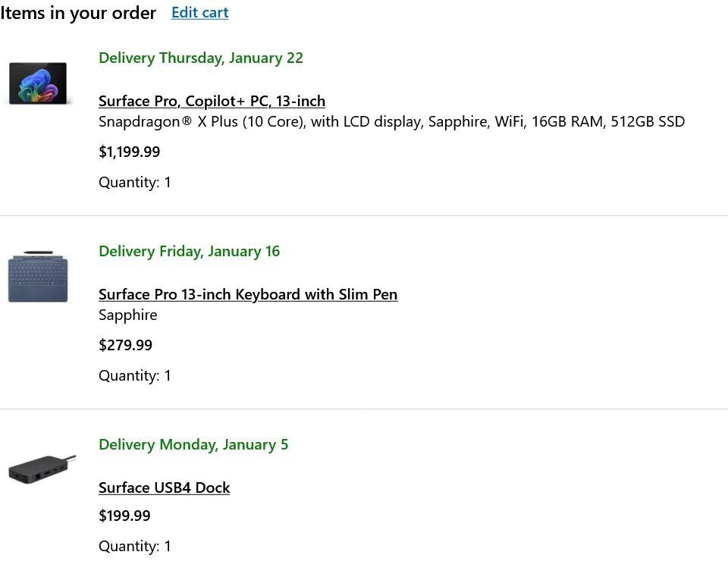728x580 pixels.
Task: Click the $199.99 dock price
Action: pyautogui.click(x=124, y=516)
